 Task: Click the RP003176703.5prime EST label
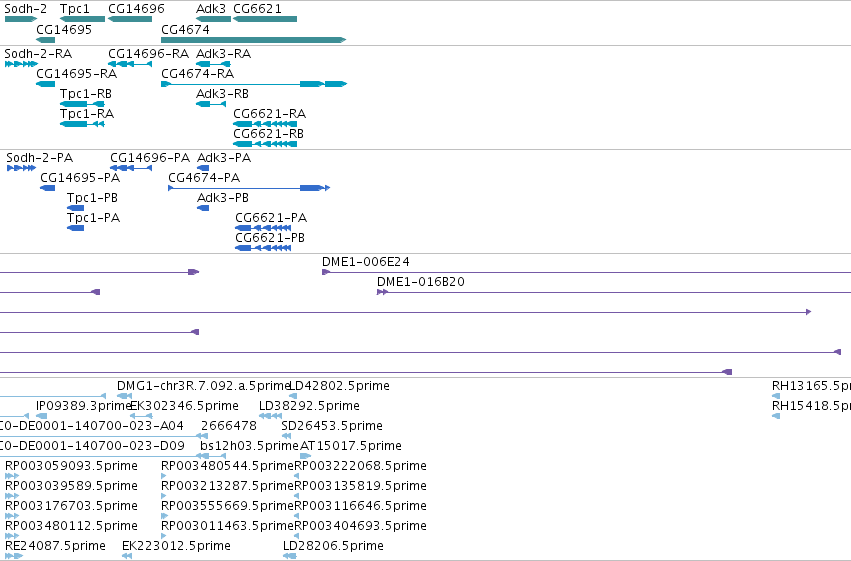click(72, 507)
